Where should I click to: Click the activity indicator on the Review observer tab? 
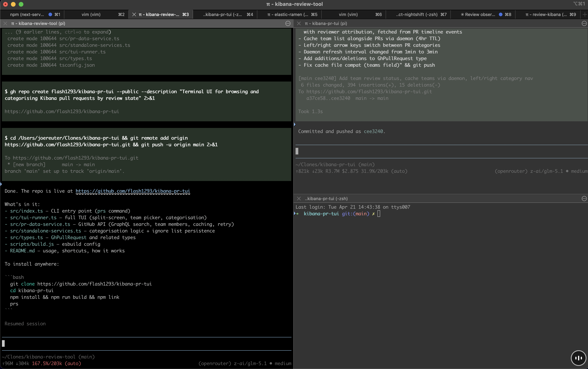point(500,14)
